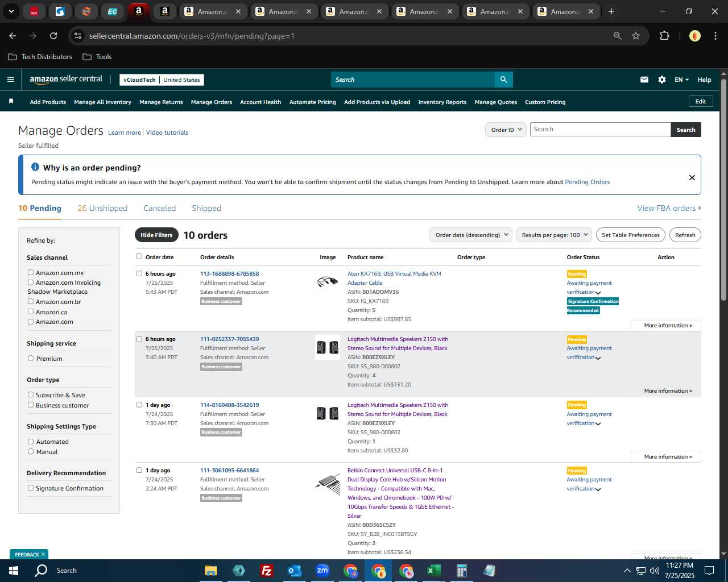This screenshot has width=728, height=582.
Task: Click the Amazon Seller Central logo
Action: click(66, 80)
